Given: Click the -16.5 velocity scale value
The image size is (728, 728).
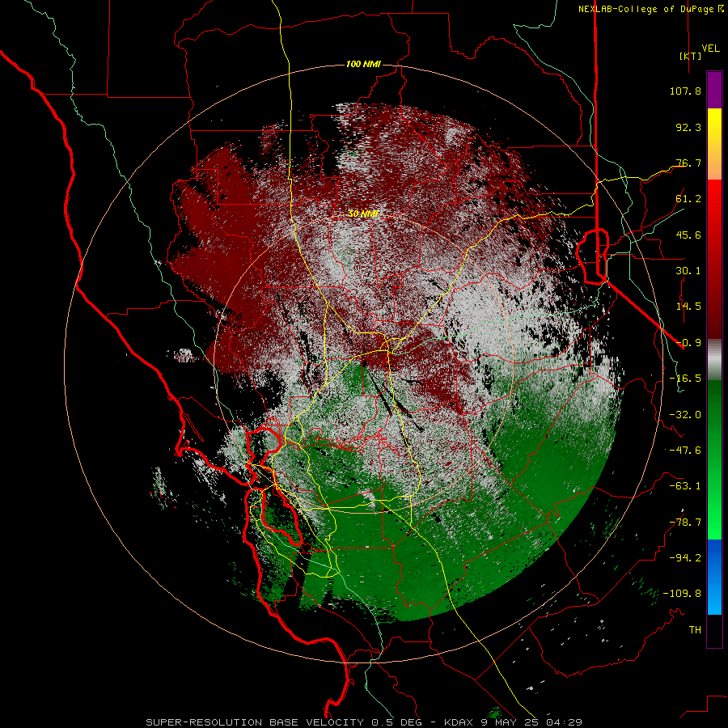Looking at the screenshot, I should (685, 379).
